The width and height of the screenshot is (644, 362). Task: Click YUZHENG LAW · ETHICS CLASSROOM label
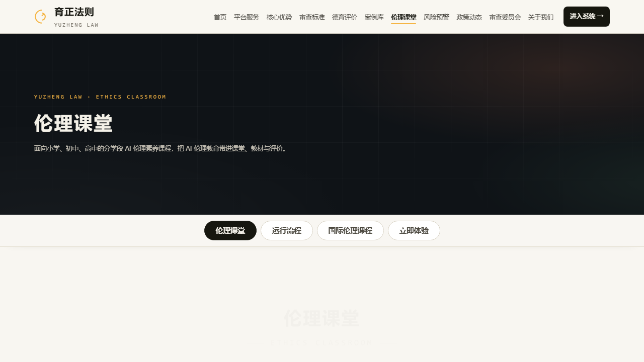click(x=100, y=97)
